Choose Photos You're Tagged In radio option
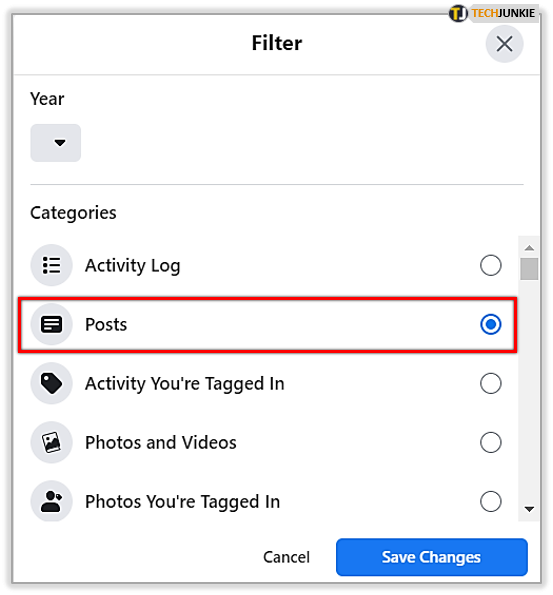The height and width of the screenshot is (595, 553). coord(490,501)
